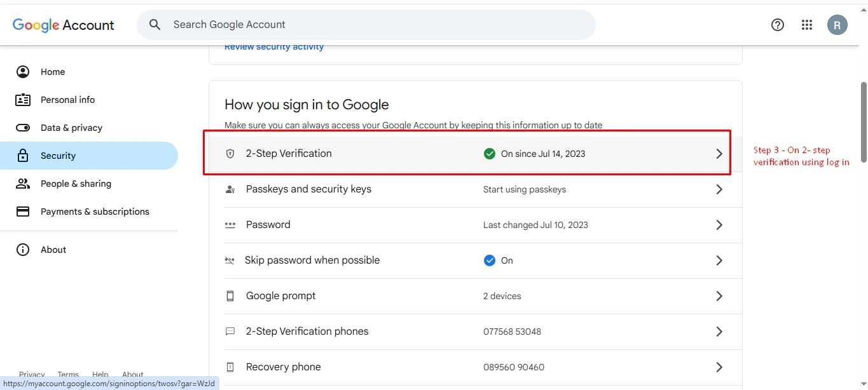Viewport: 868px width, 390px height.
Task: Go to Personal info in sidebar
Action: [67, 100]
